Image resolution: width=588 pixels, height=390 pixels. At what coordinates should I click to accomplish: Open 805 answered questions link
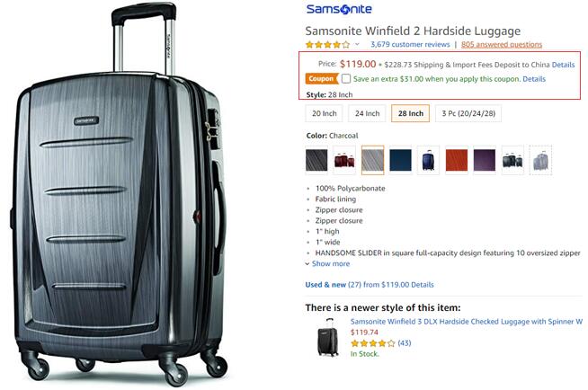pos(502,45)
